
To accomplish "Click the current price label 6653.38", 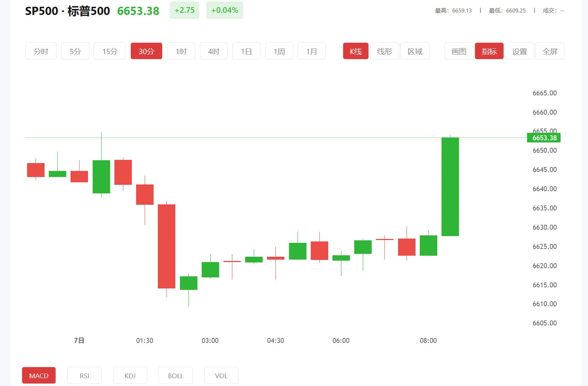I will click(543, 138).
